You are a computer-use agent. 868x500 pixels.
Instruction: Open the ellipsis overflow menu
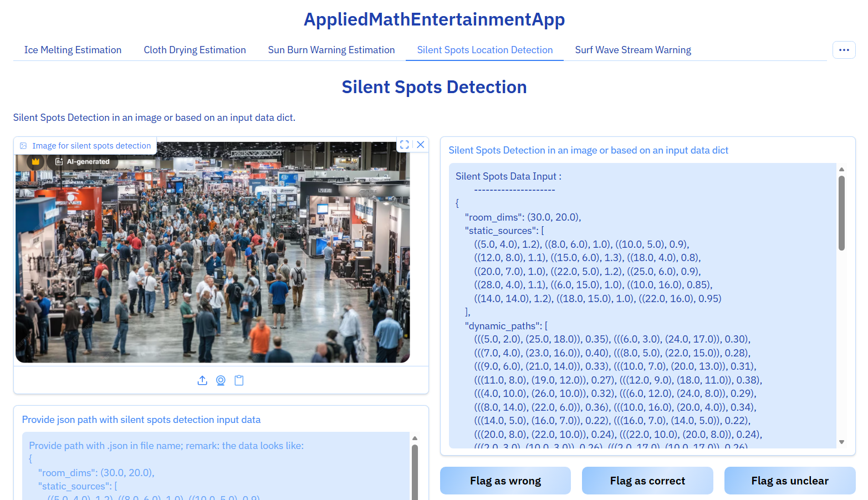click(x=844, y=49)
